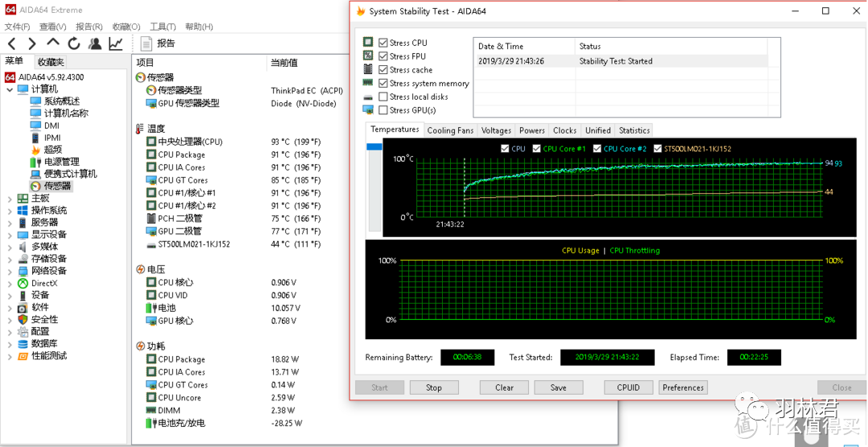Uncheck CPU Core #1 graph legend
This screenshot has width=868, height=447.
(x=536, y=149)
